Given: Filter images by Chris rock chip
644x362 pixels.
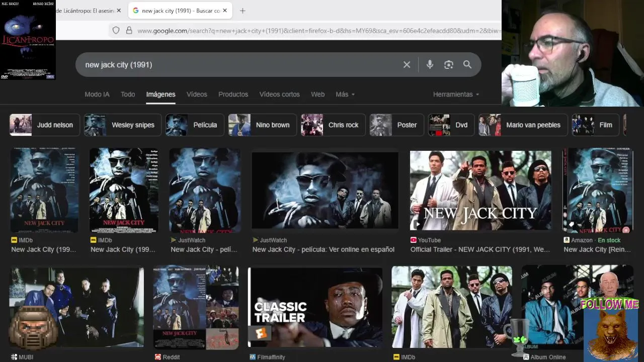Looking at the screenshot, I should 333,125.
